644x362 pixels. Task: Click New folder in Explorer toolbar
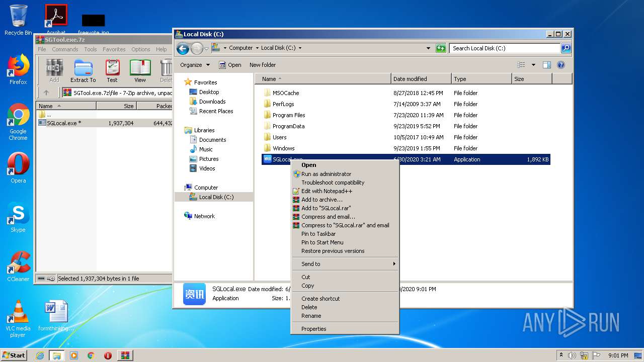pyautogui.click(x=263, y=65)
